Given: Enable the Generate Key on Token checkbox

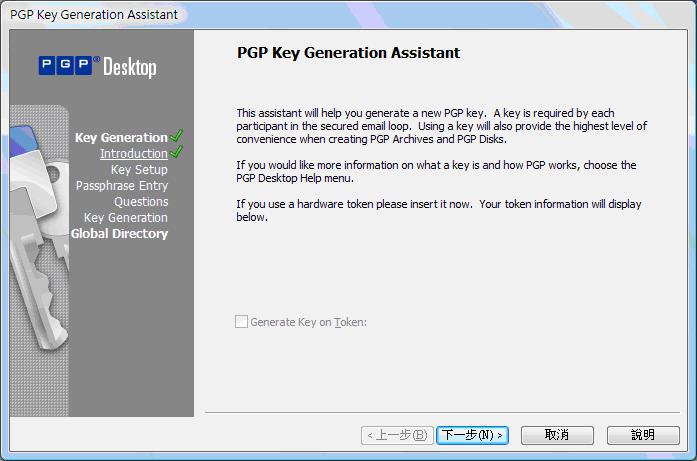Looking at the screenshot, I should click(x=241, y=322).
